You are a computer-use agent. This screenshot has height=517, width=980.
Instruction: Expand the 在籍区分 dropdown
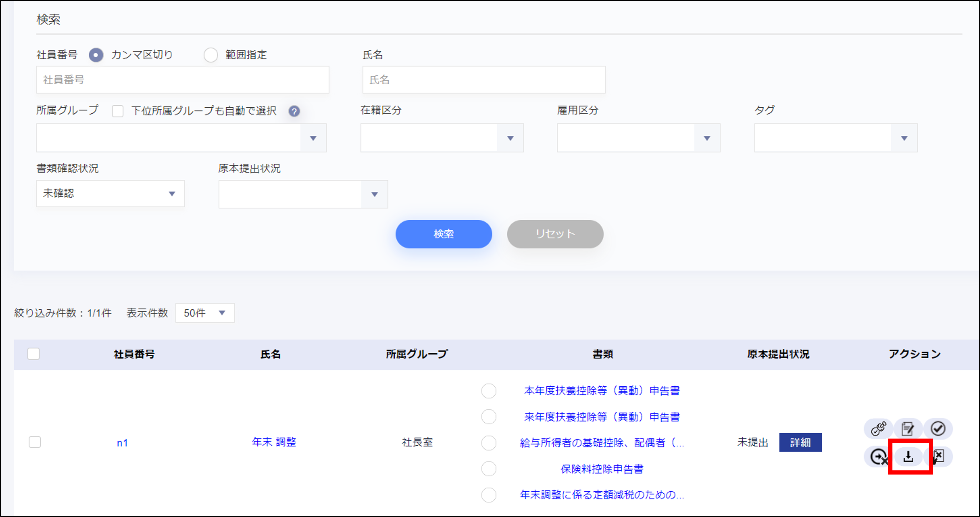pos(442,138)
